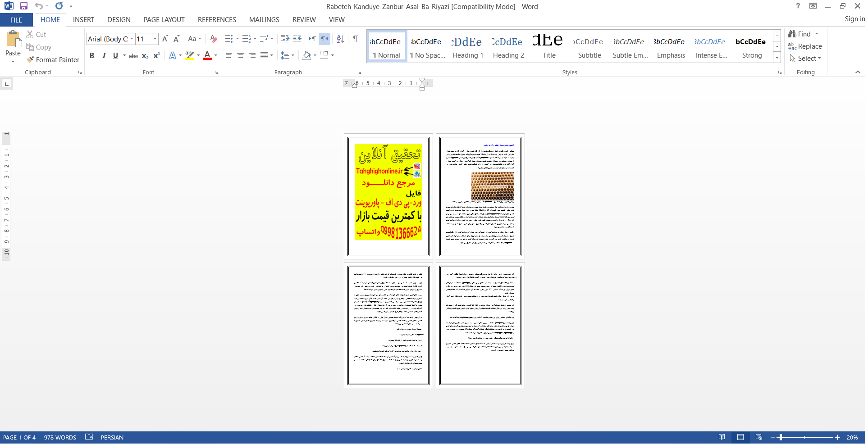The width and height of the screenshot is (868, 444).
Task: Click the yellow Text Highlight Color button
Action: 190,55
